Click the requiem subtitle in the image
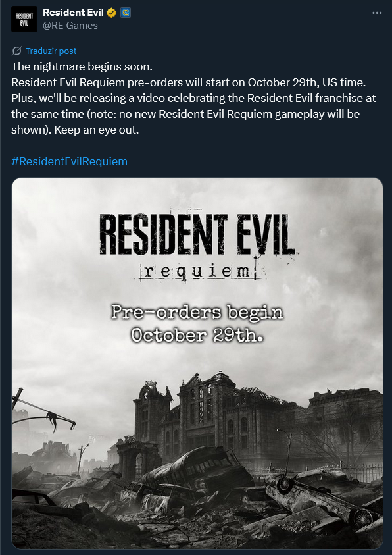Screen dimensions: 392x555 (201, 272)
